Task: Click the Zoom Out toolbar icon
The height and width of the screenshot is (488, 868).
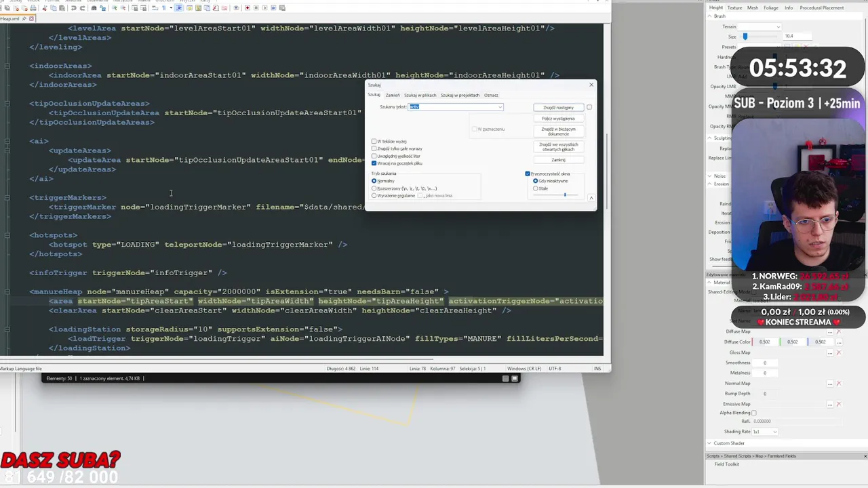Action: tap(123, 8)
